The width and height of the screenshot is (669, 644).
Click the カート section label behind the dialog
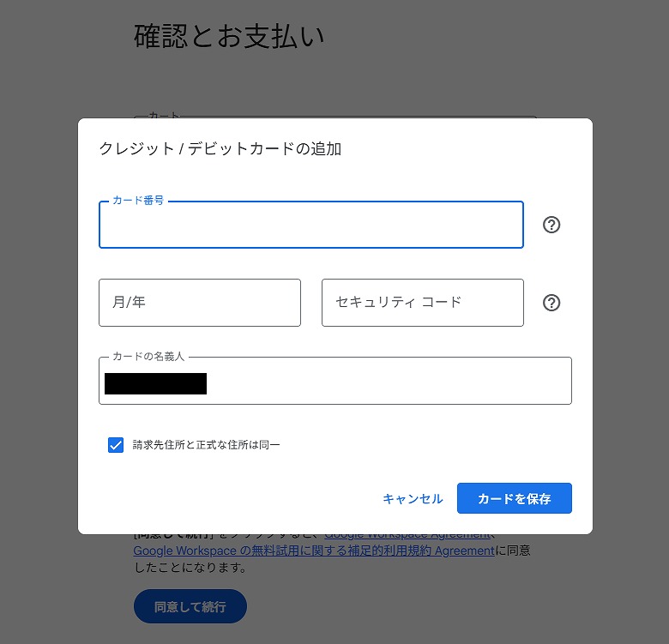[164, 115]
